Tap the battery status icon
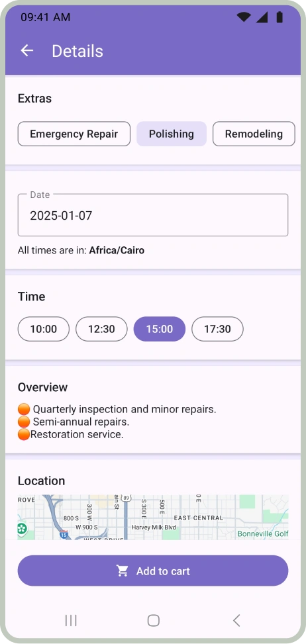 (x=280, y=17)
